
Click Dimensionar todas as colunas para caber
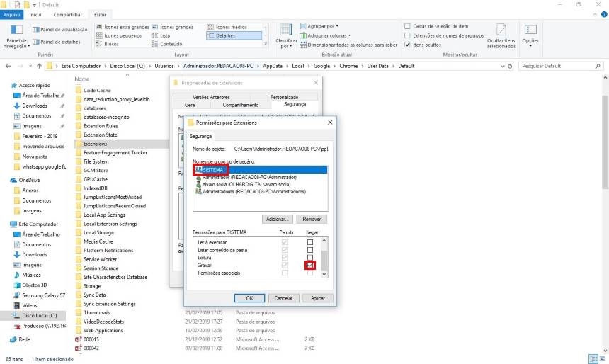[348, 45]
